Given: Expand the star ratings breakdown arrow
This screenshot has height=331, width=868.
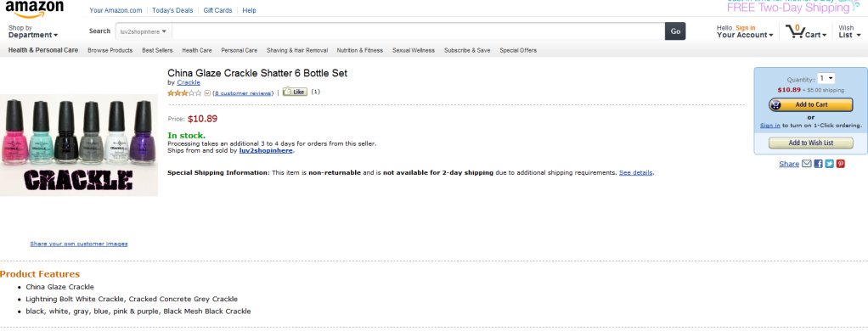Looking at the screenshot, I should [x=207, y=93].
